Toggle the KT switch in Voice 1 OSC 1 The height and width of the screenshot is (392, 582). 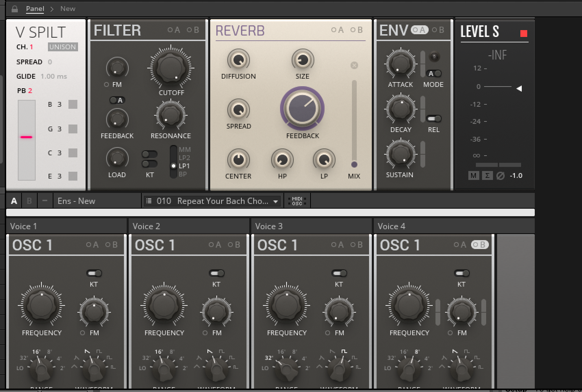[x=94, y=273]
